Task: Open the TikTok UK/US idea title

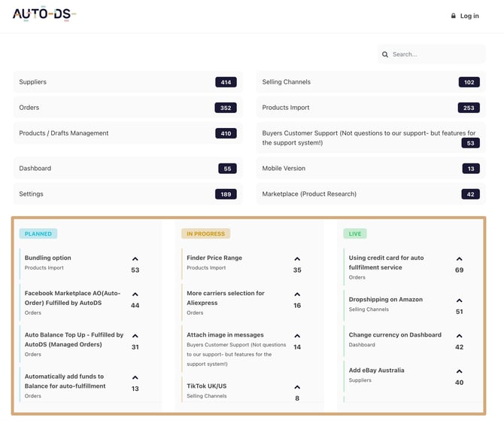Action: [x=207, y=386]
